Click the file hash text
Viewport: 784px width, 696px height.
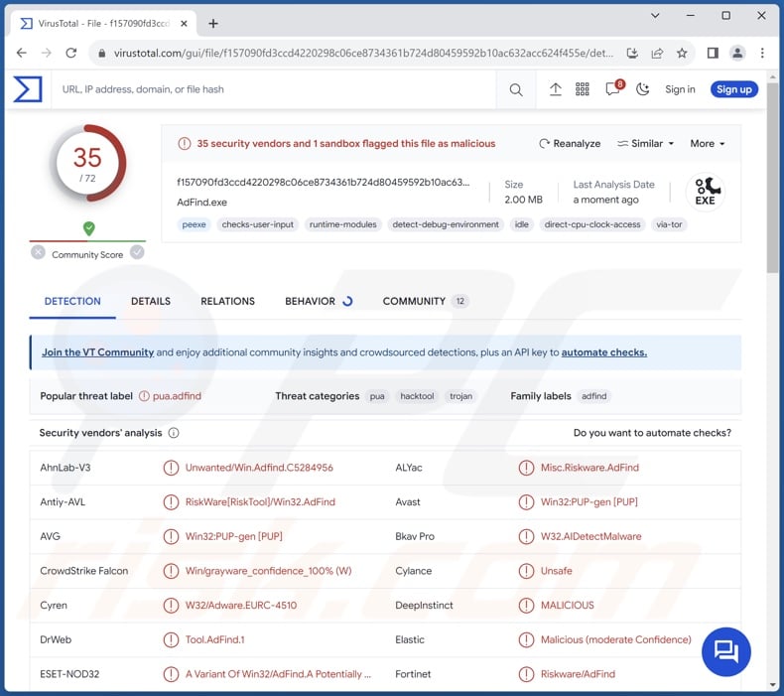tap(323, 182)
